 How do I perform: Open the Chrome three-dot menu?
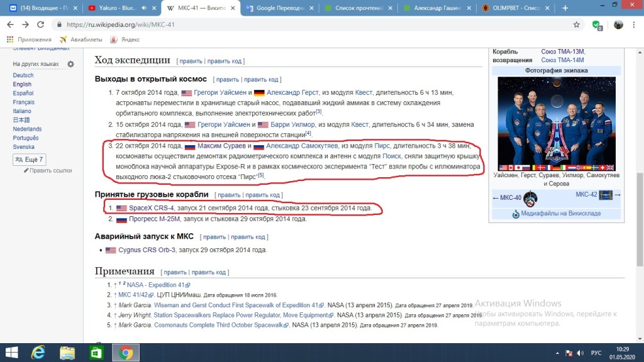[x=634, y=25]
